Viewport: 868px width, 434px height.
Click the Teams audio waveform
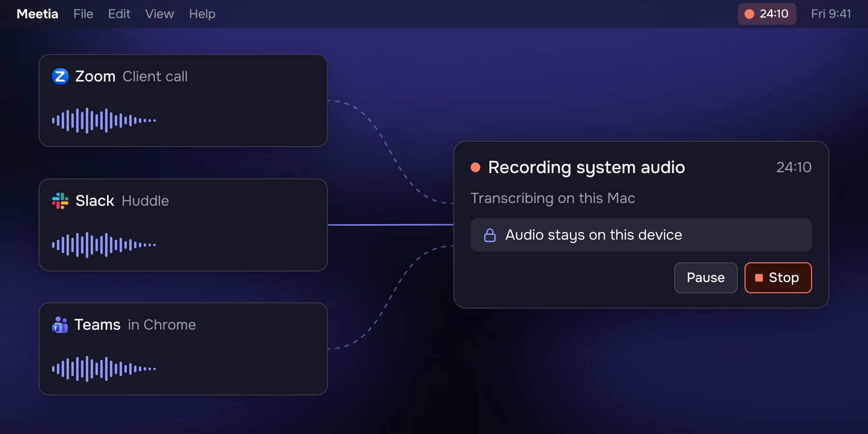pyautogui.click(x=104, y=369)
